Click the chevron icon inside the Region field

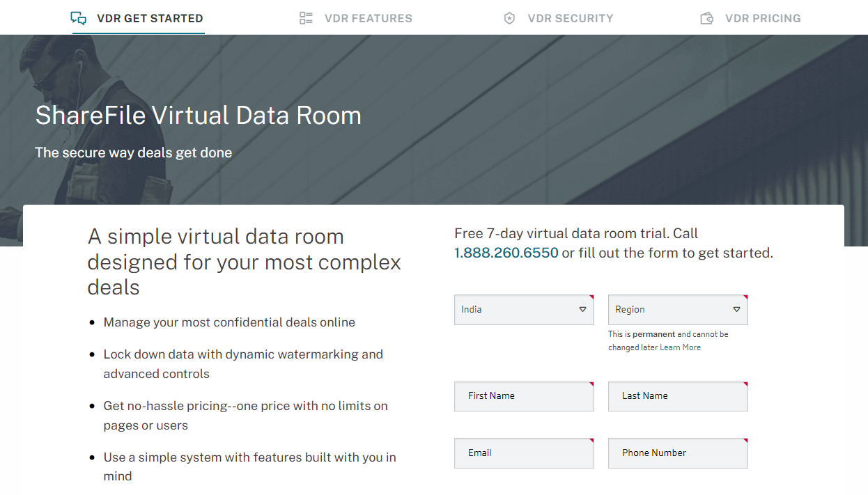736,309
